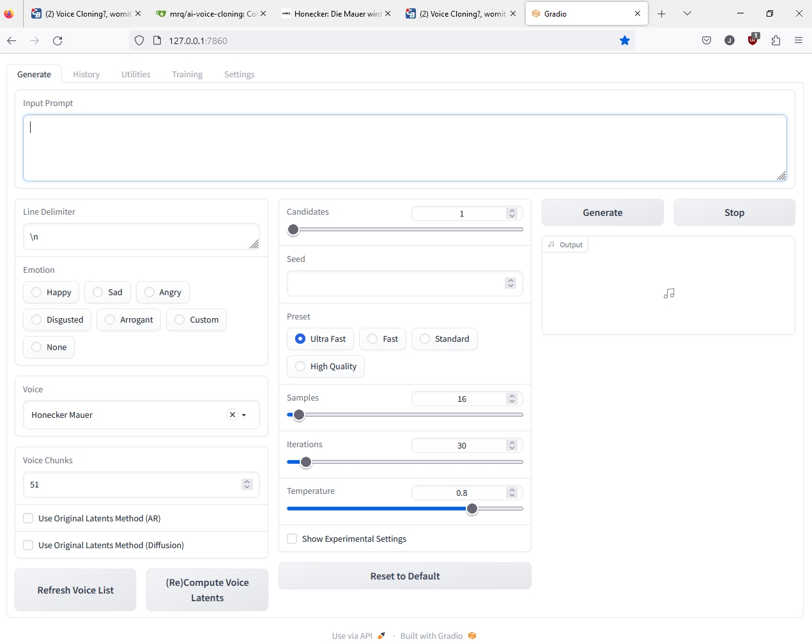Screen dimensions: 812x644
Task: Click the Seed number stepper
Action: (510, 283)
